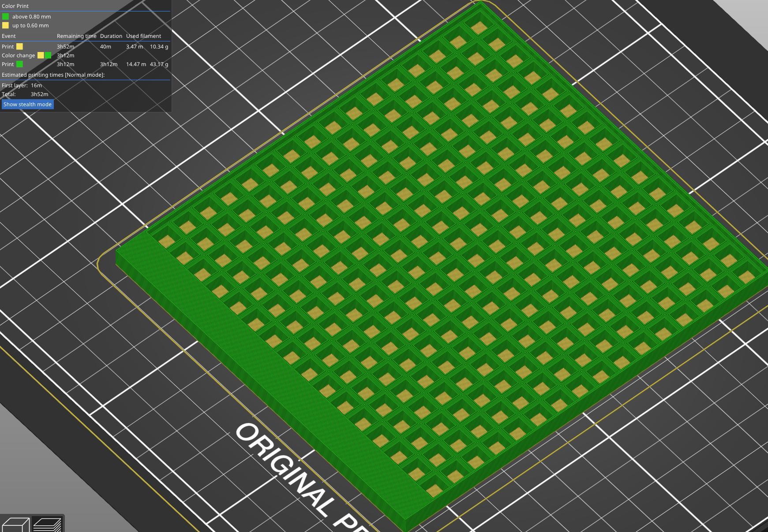The image size is (768, 532).
Task: Click the Remaining time column header
Action: 76,36
